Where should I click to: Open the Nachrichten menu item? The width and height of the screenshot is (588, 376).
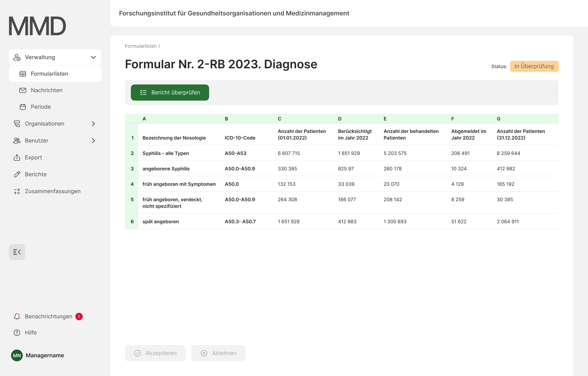pyautogui.click(x=46, y=90)
